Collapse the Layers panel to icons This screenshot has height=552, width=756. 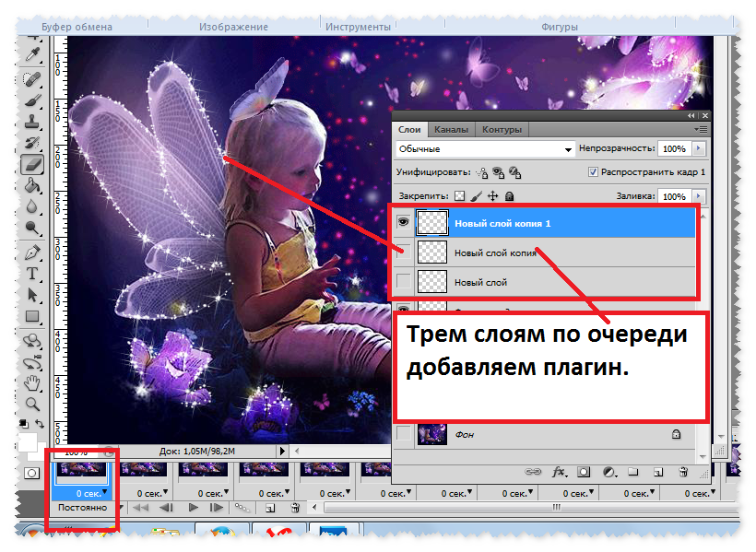pyautogui.click(x=691, y=116)
